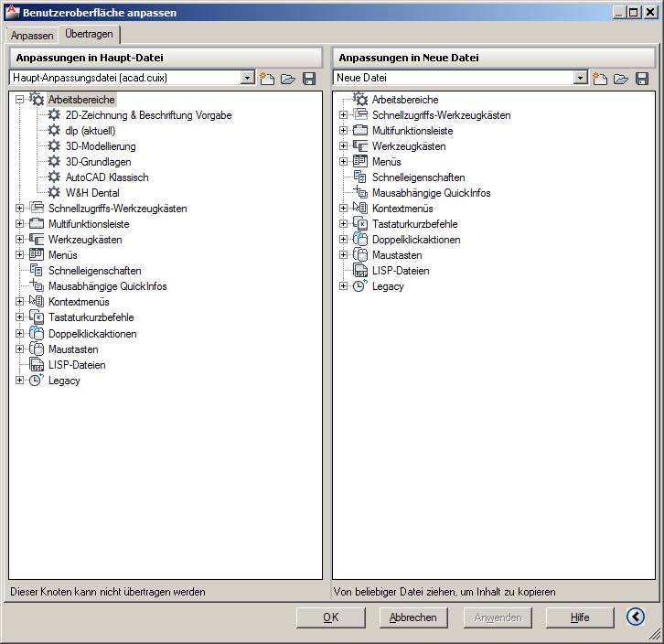Click gear icon beside 3D-Grundlagen
Screen dimensions: 664x644
(54, 161)
